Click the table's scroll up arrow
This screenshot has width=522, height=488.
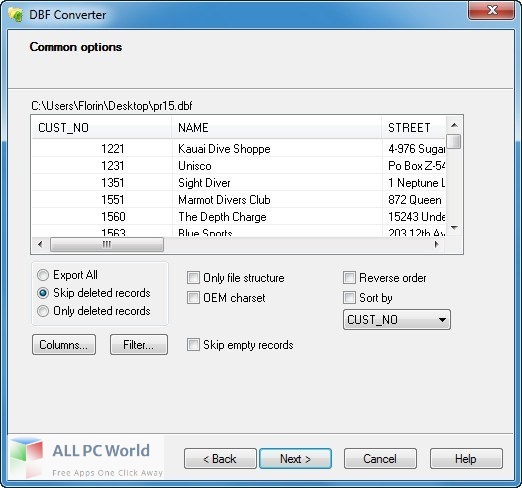pos(454,125)
